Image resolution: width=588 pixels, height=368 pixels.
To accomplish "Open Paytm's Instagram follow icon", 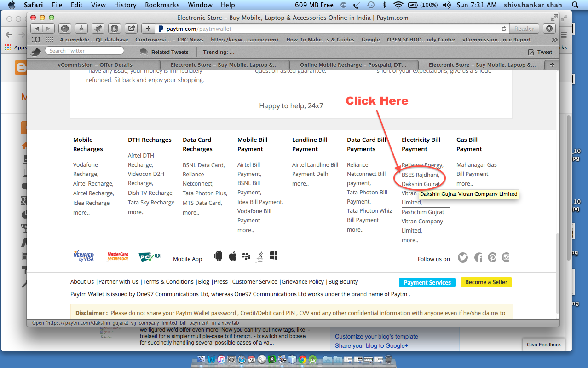I will tap(506, 257).
